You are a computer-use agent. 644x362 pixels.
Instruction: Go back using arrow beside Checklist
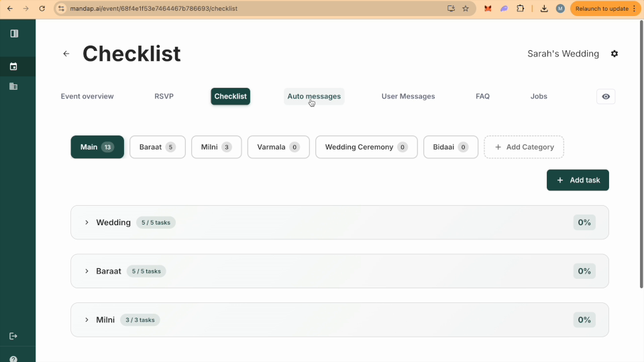(66, 54)
